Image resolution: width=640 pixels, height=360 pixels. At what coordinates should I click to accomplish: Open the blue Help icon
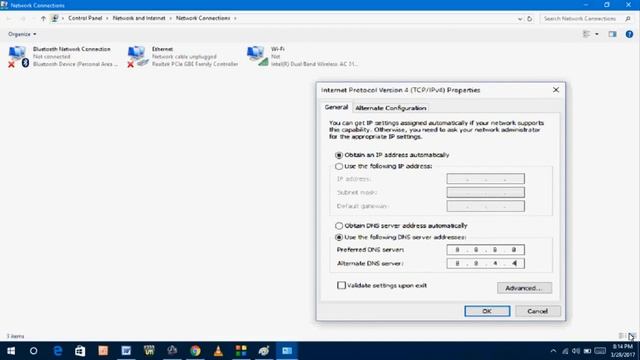(x=629, y=34)
